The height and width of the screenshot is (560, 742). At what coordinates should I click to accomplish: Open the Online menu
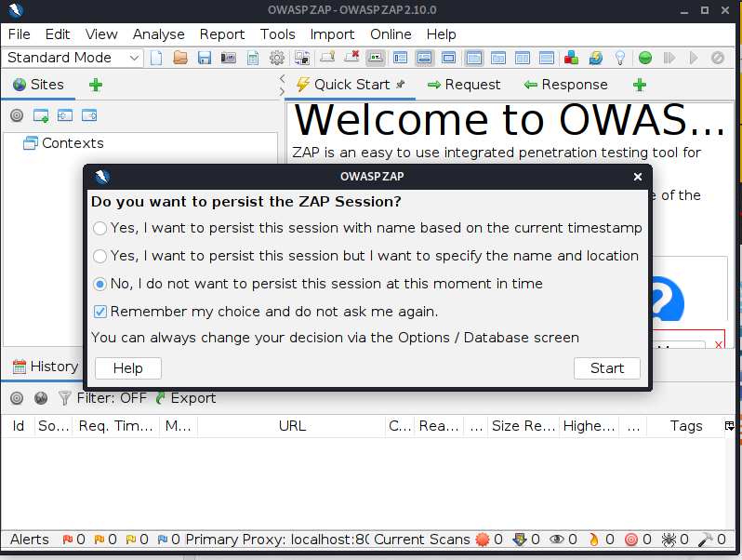point(391,34)
